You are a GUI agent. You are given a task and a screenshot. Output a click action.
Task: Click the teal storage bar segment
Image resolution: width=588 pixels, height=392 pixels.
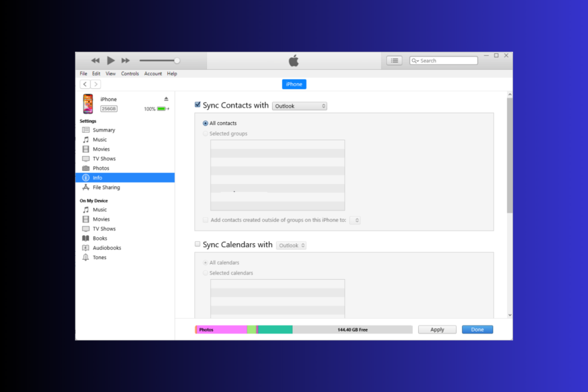(x=275, y=330)
